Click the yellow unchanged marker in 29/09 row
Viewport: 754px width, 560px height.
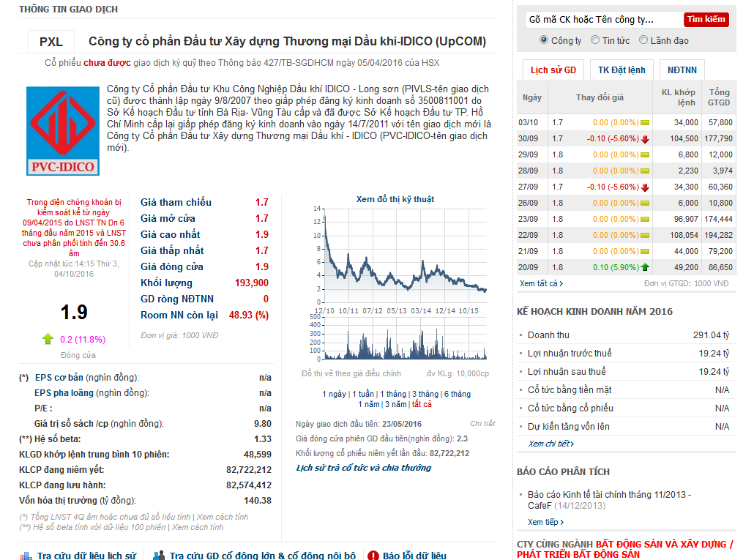pos(645,154)
